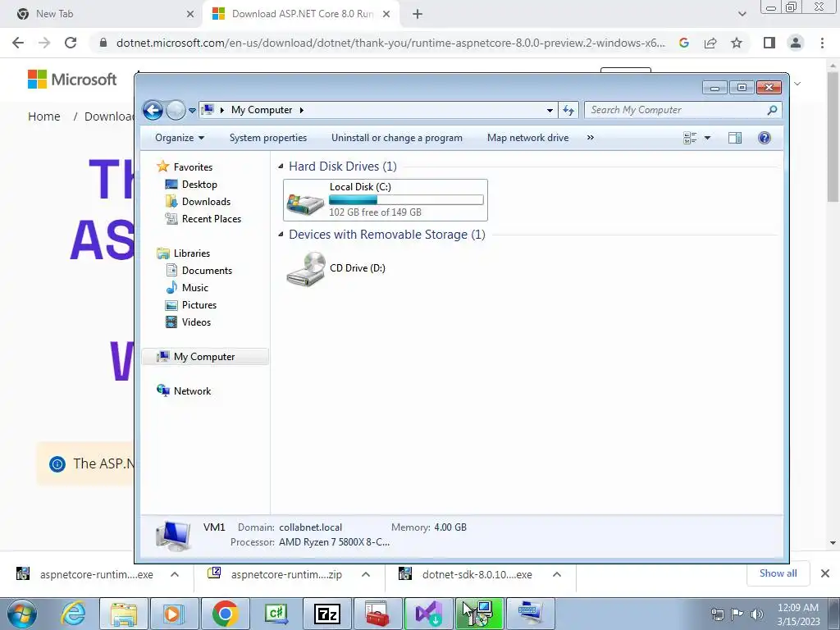Click System properties in the toolbar
Image resolution: width=840 pixels, height=630 pixels.
coord(268,138)
